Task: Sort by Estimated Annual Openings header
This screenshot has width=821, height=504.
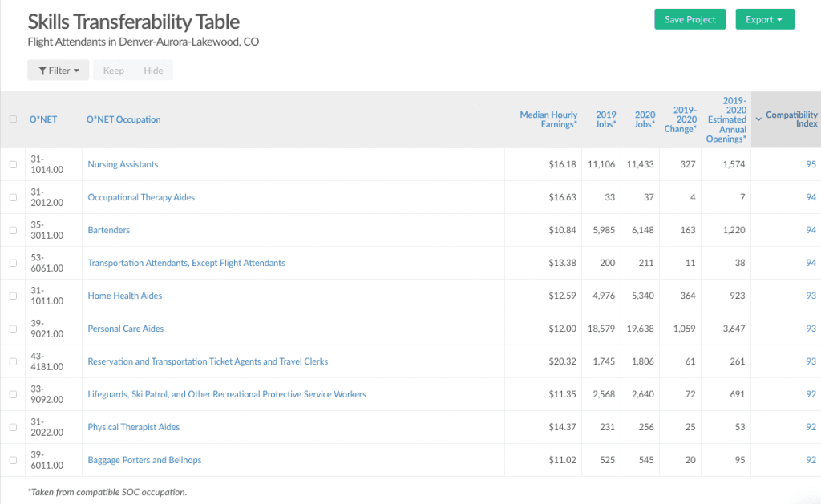Action: (x=726, y=119)
